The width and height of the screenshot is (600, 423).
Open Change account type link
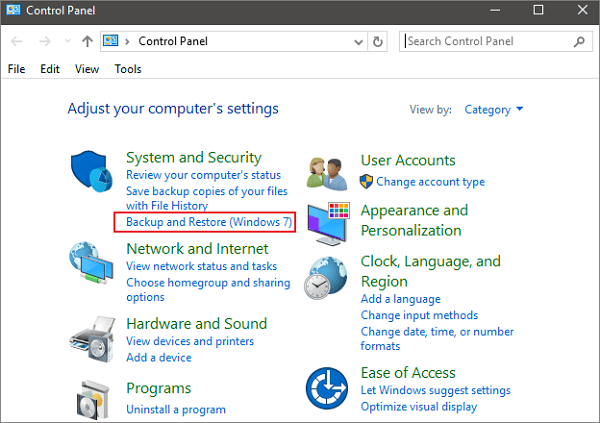pos(430,182)
